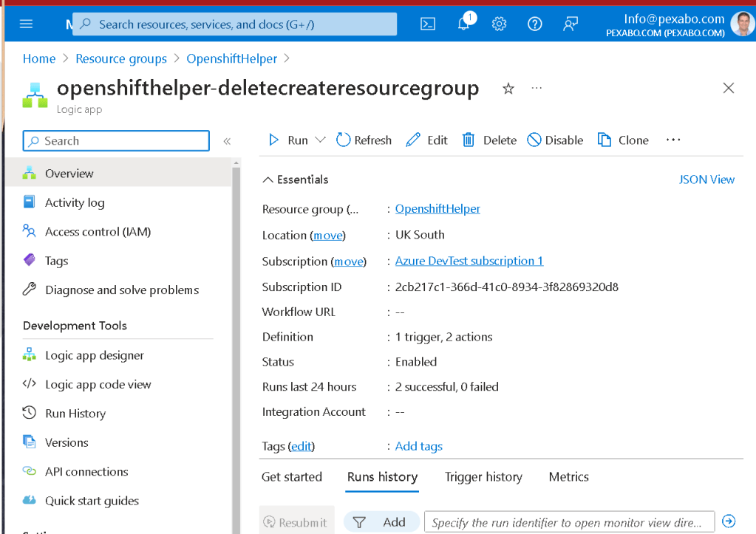Clone the logic app
756x534 pixels.
pyautogui.click(x=623, y=140)
